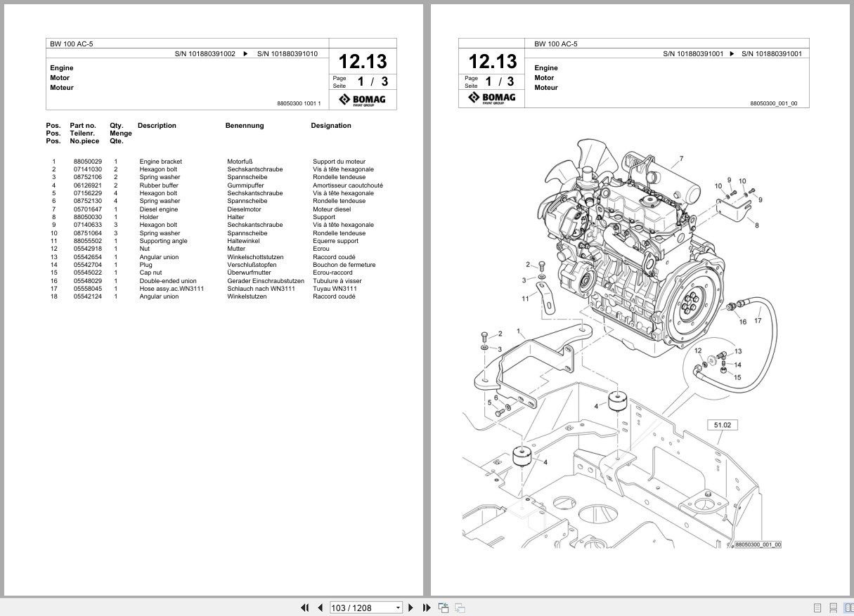Click callout number 15 cap nut
The width and height of the screenshot is (854, 616).
pos(737,377)
